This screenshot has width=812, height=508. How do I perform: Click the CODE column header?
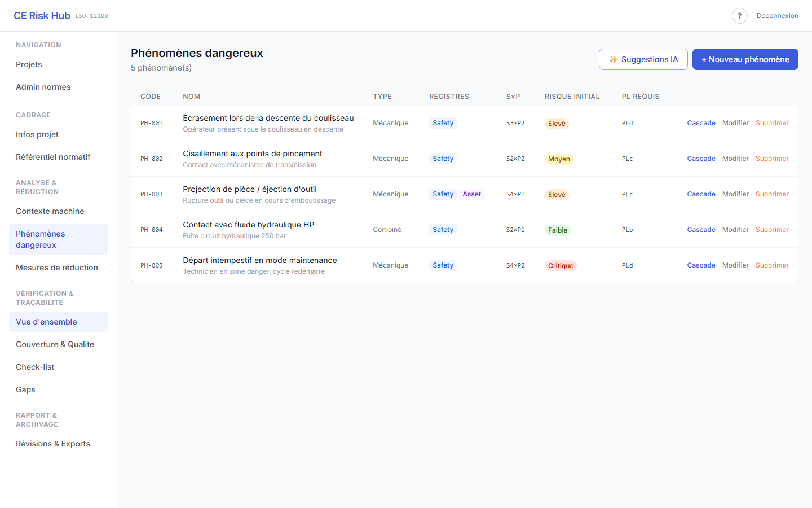[x=151, y=97]
